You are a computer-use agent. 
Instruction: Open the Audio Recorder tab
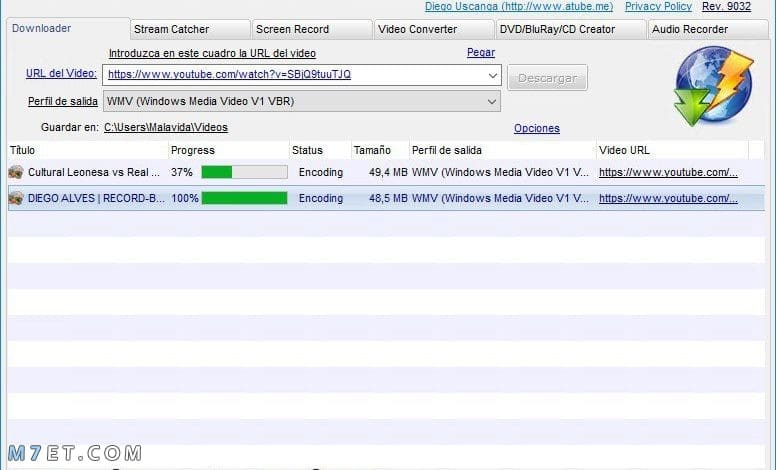[709, 29]
